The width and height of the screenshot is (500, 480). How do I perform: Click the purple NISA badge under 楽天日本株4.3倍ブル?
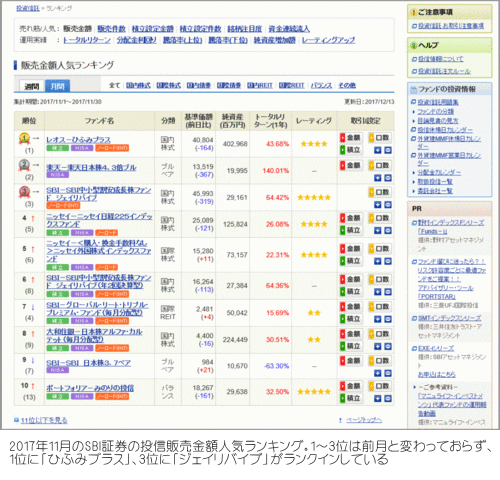click(x=58, y=175)
